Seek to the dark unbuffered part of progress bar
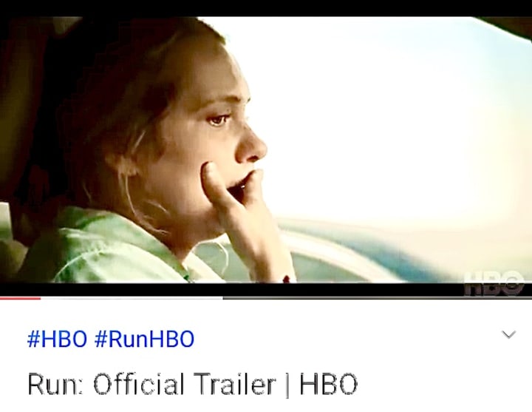 (x=378, y=298)
